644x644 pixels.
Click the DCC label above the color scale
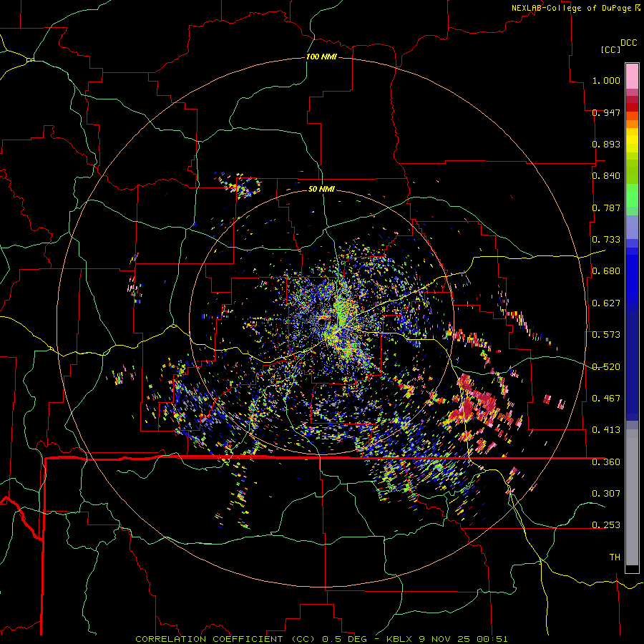pyautogui.click(x=628, y=43)
